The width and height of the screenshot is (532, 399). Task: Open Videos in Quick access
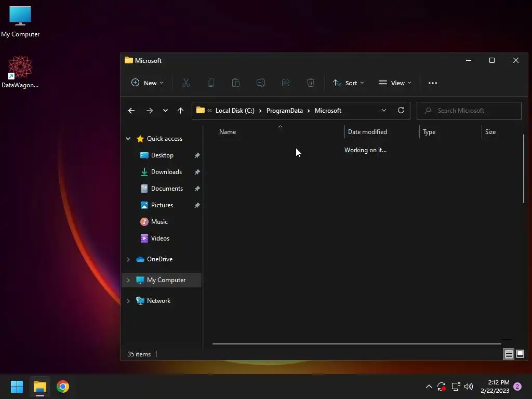[x=160, y=238]
